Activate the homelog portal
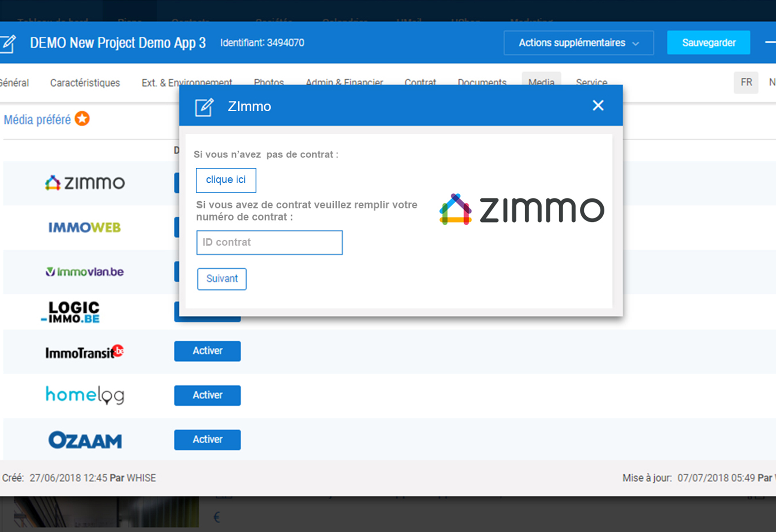Viewport: 776px width, 532px height. coord(208,395)
